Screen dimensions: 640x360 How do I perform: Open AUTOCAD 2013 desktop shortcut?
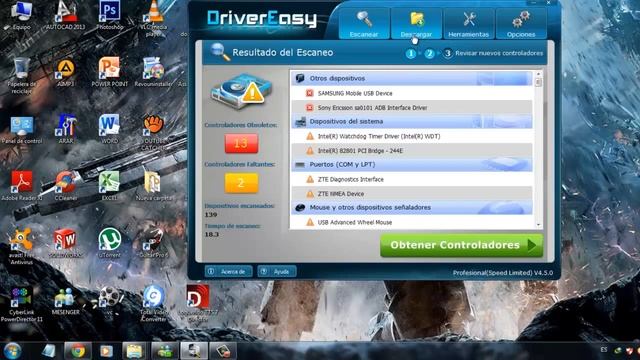click(x=66, y=16)
